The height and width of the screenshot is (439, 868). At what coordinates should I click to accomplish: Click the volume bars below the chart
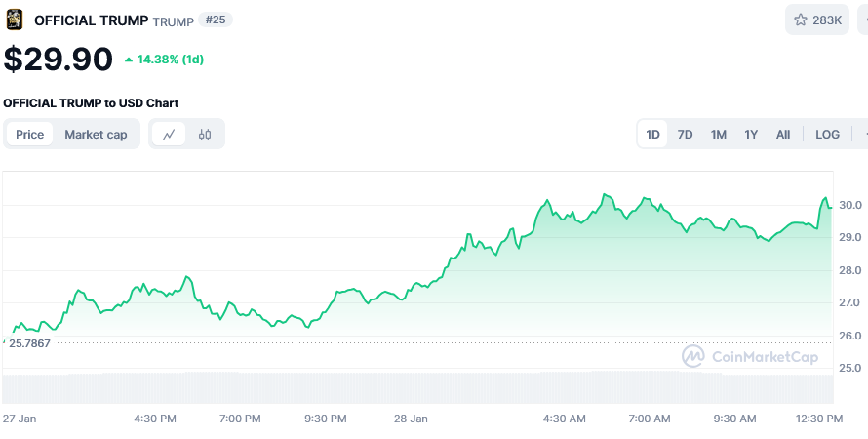click(418, 387)
